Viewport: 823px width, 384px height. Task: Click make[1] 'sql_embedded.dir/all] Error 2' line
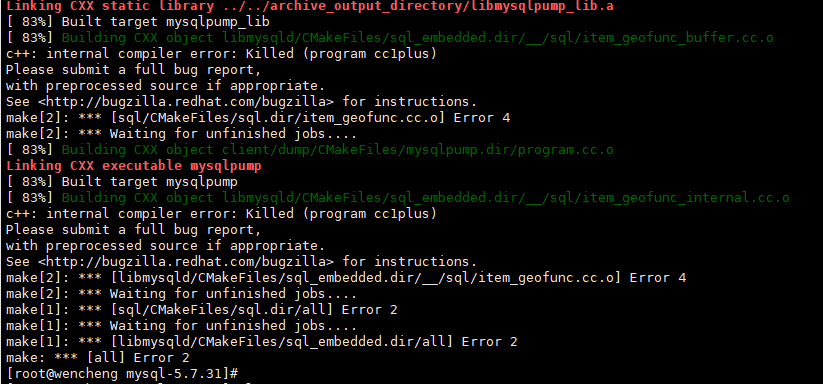pyautogui.click(x=262, y=342)
